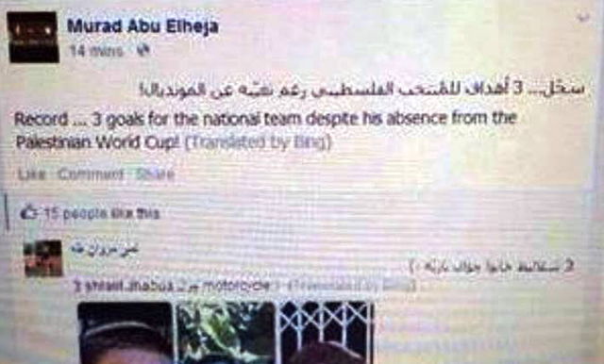Image resolution: width=604 pixels, height=364 pixels.
Task: Click the Arabic original post text
Action: [x=362, y=89]
